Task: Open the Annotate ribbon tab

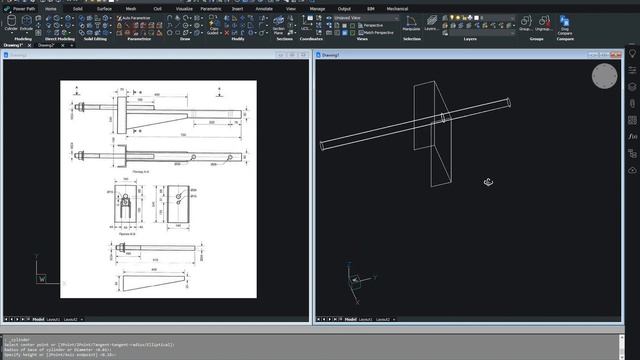Action: [x=264, y=9]
